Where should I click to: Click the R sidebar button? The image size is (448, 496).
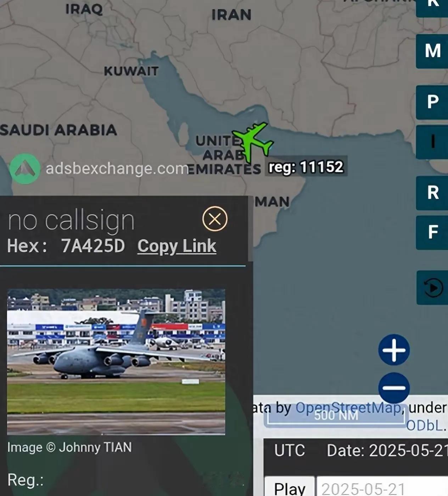pyautogui.click(x=432, y=193)
